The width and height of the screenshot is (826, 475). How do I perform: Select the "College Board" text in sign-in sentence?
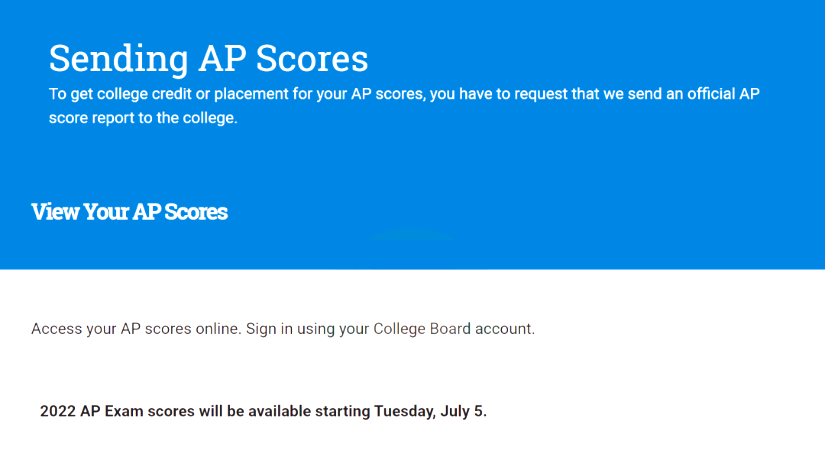(422, 329)
